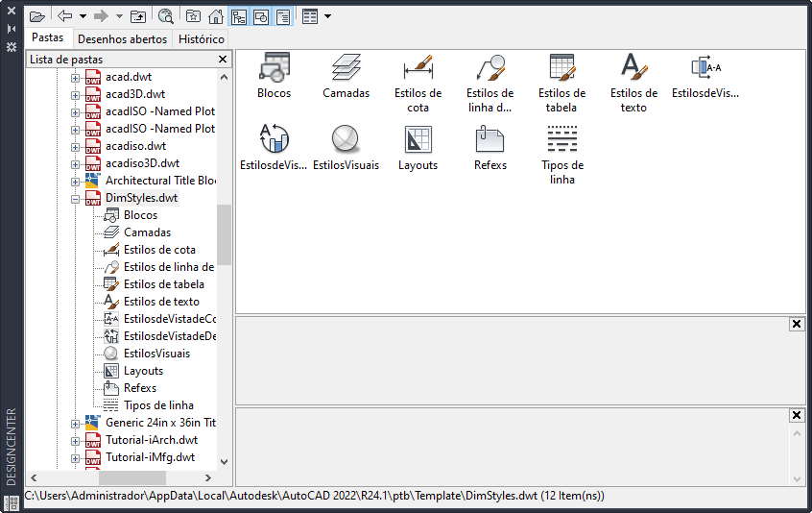Expand the Generic 24in x 36in node

75,424
